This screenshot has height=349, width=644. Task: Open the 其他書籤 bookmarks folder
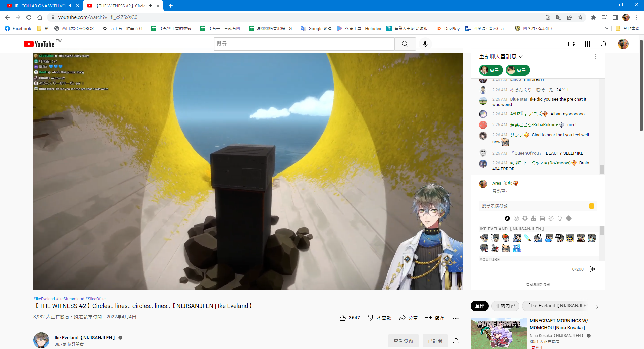(x=627, y=29)
